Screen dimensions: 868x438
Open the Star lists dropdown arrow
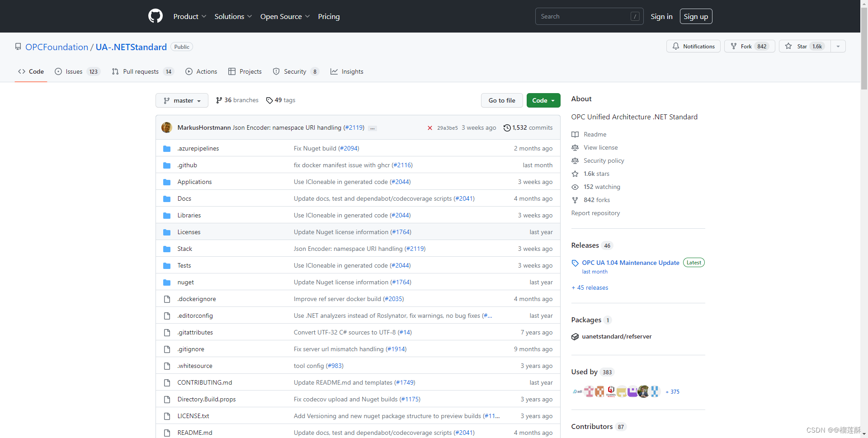click(x=838, y=46)
